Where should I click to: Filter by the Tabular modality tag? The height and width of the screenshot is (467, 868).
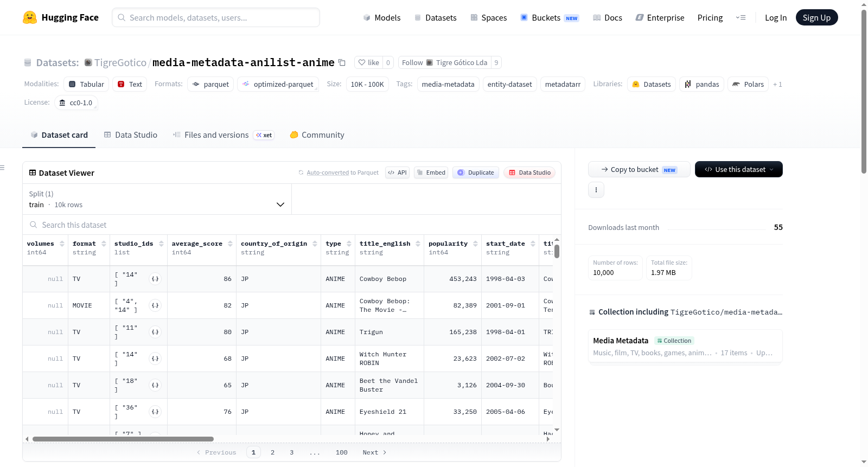86,84
